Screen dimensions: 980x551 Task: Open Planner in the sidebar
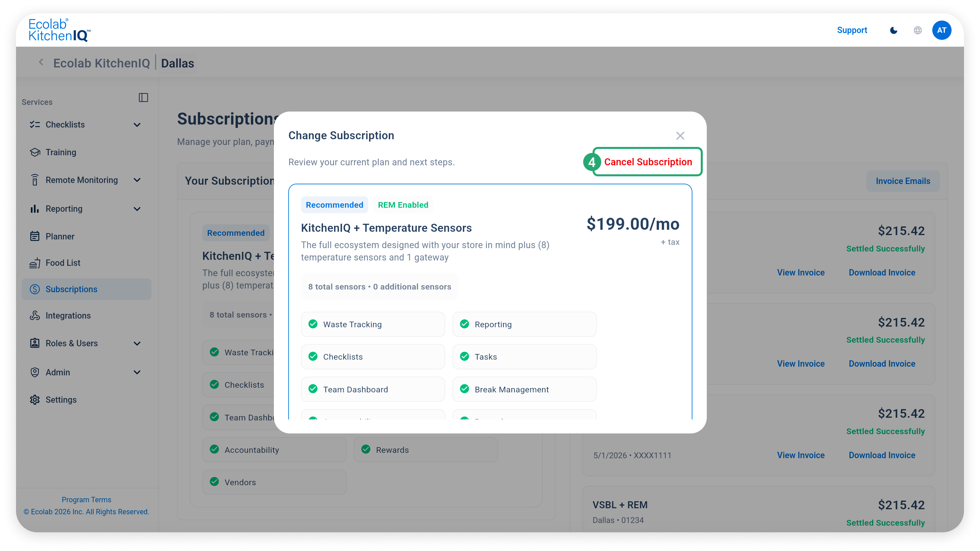[87, 236]
